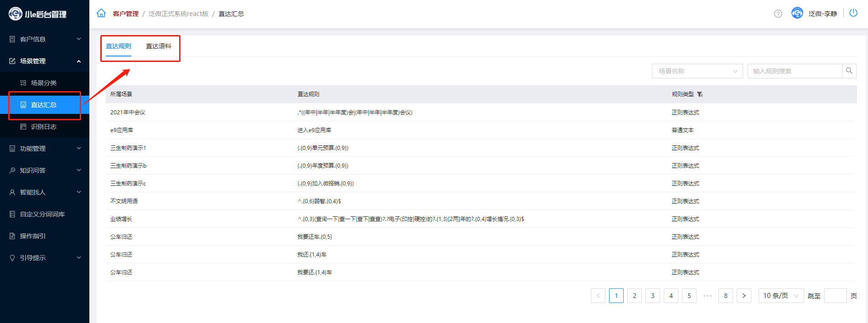Expand the 引导提示 menu chevron
This screenshot has height=323, width=868.
79,258
